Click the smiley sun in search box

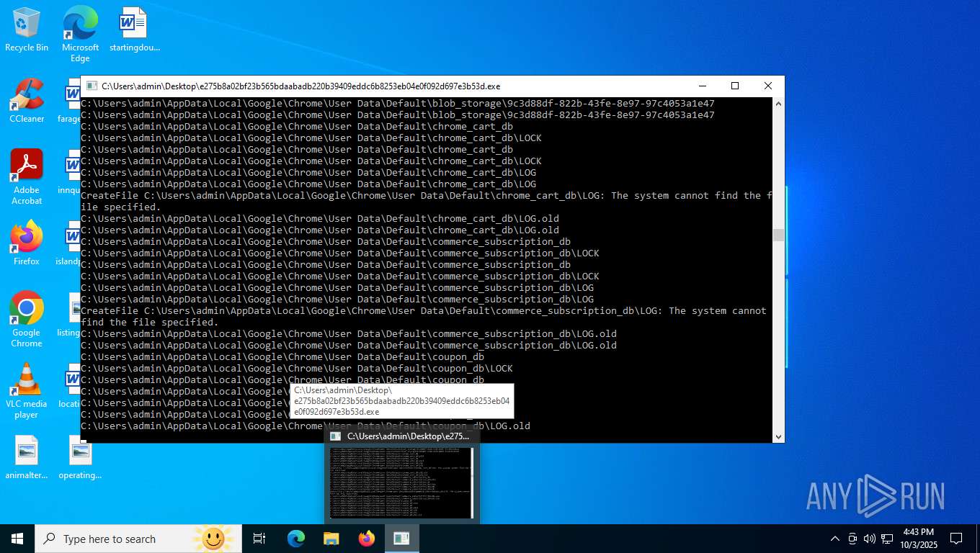pos(213,539)
